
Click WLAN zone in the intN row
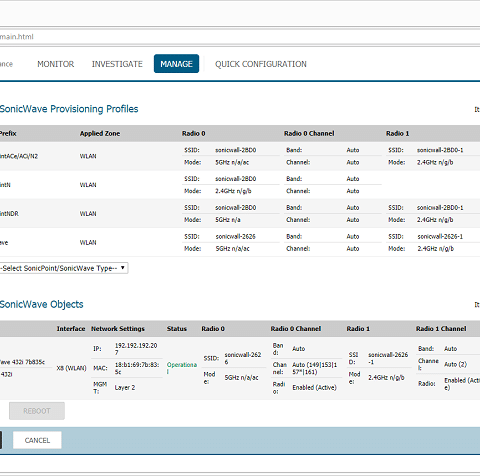coord(88,185)
